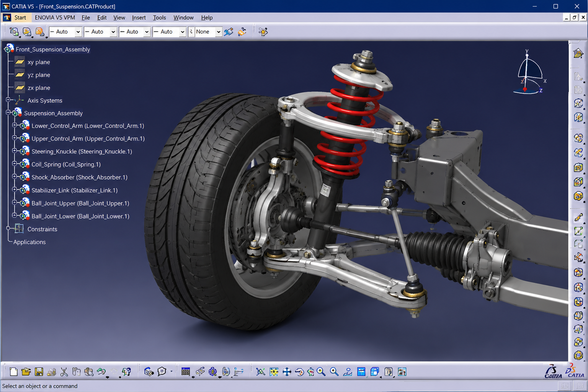Expand the Constraints tree node
Viewport: 588px width, 392px height.
coord(8,228)
